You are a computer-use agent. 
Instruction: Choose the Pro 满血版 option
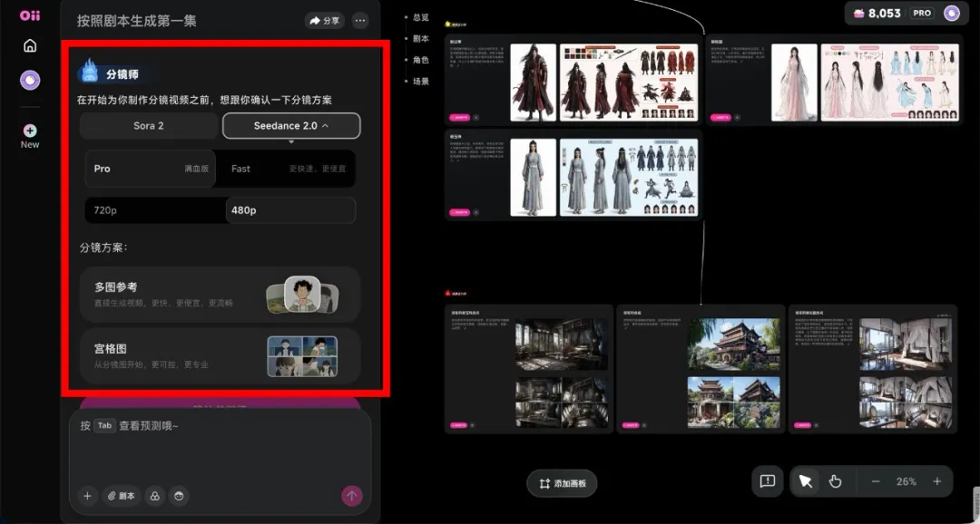tap(151, 169)
